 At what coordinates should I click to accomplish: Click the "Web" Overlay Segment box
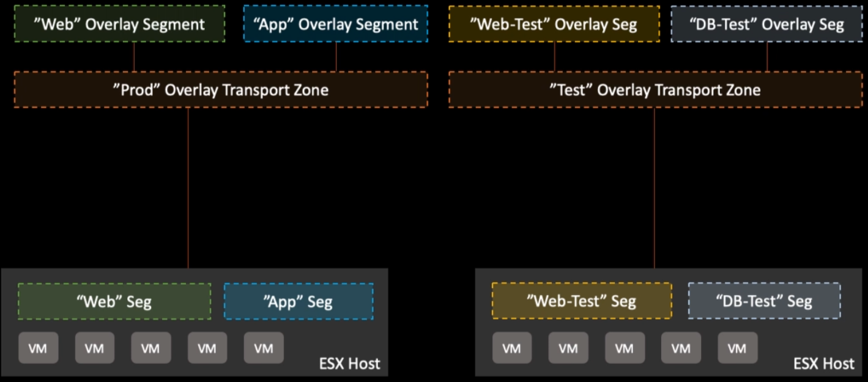click(119, 24)
